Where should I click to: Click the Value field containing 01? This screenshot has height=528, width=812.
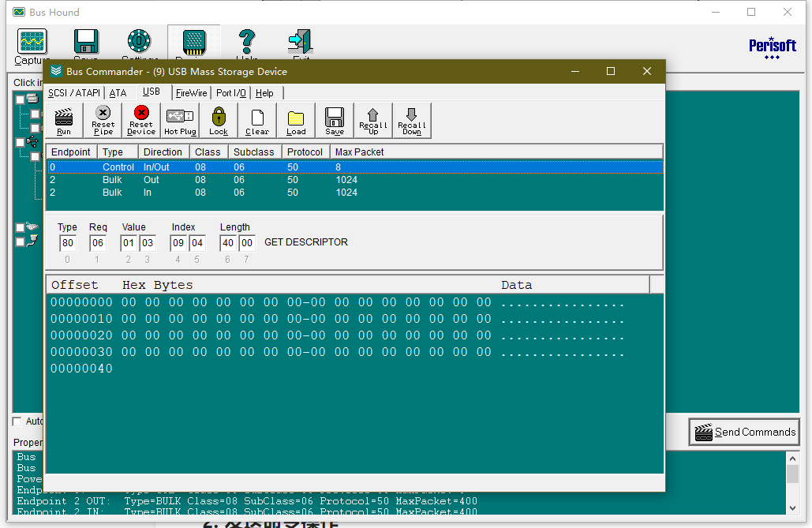(129, 242)
